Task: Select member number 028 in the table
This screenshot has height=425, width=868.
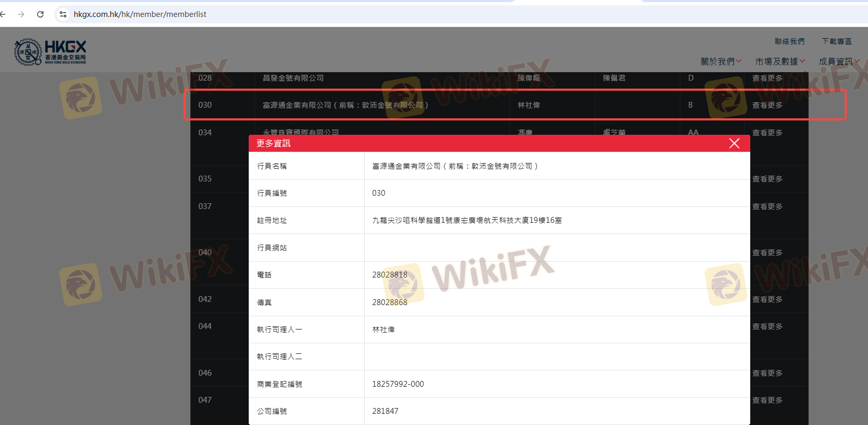Action: (205, 78)
